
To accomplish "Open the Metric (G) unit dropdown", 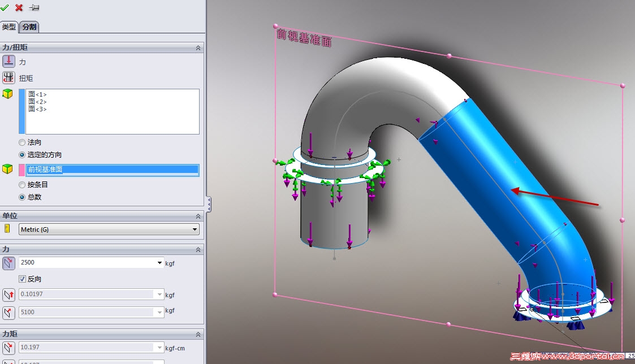I will [x=109, y=229].
